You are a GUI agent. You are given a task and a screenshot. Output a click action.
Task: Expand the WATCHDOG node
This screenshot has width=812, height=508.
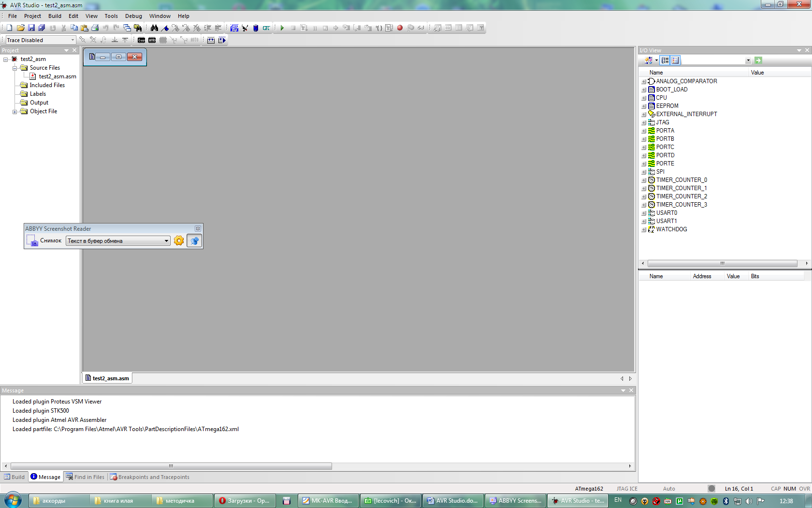[x=644, y=230]
